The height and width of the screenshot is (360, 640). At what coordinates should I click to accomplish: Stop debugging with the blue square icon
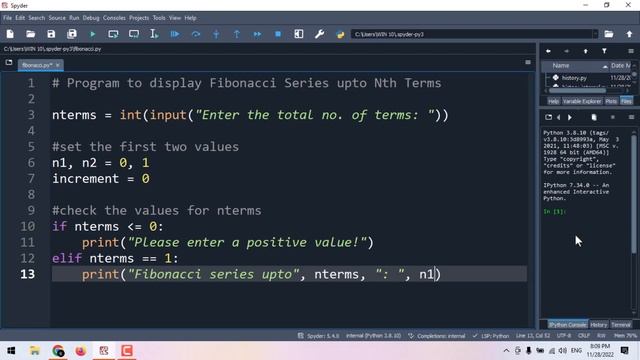tap(278, 34)
